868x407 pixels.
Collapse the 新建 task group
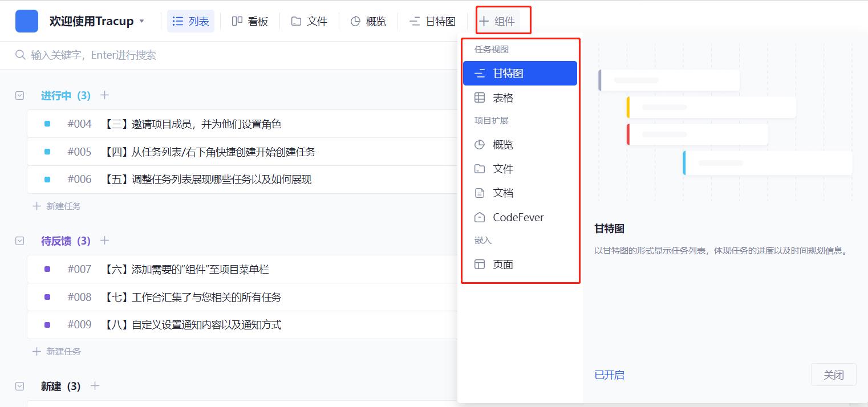tap(20, 386)
